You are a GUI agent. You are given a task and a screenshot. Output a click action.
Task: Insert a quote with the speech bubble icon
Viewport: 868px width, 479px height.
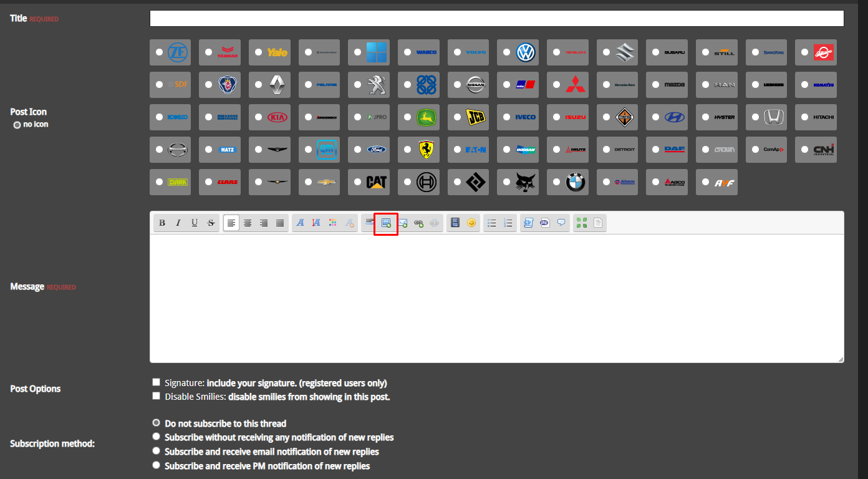[x=561, y=223]
